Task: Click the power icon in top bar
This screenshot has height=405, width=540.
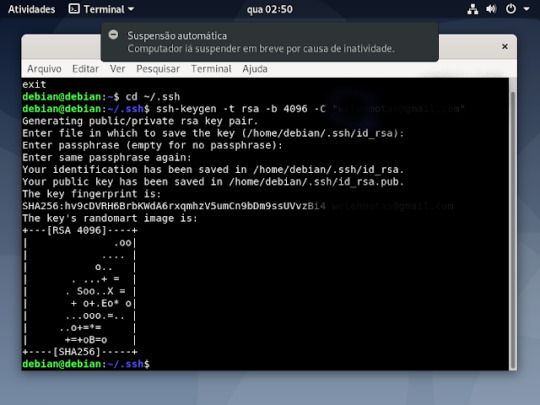Action: 511,9
